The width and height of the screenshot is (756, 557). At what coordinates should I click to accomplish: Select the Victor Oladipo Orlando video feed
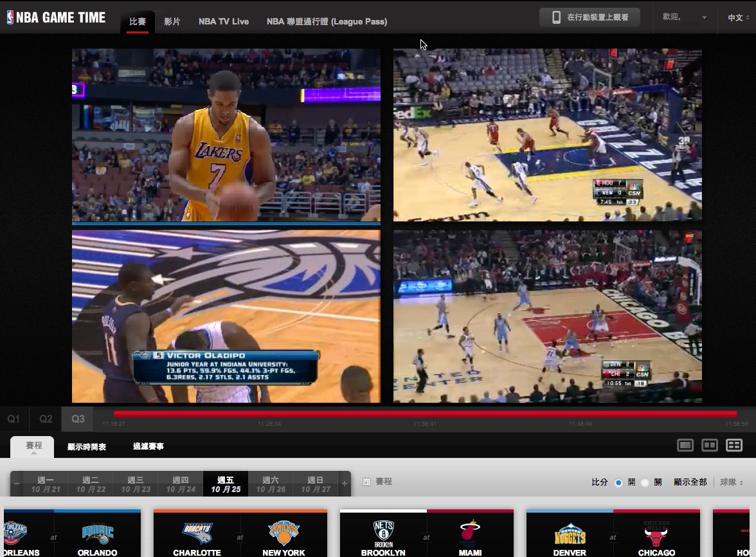pos(226,316)
